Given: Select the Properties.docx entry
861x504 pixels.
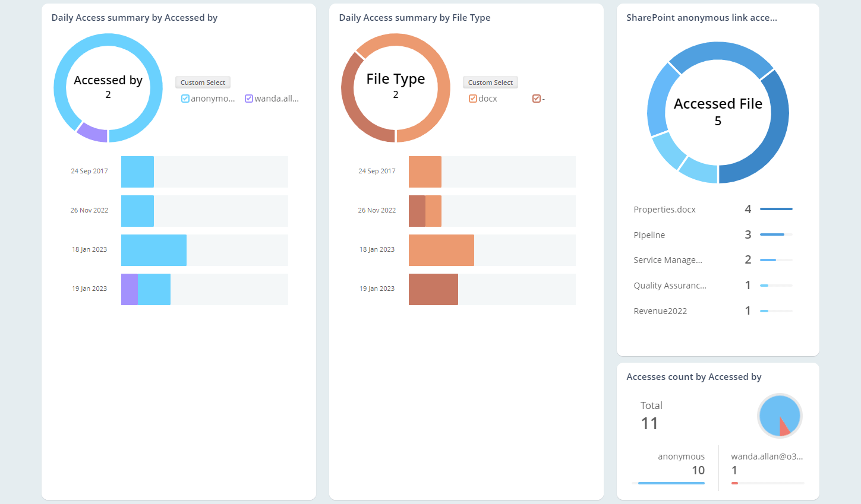Looking at the screenshot, I should (664, 210).
